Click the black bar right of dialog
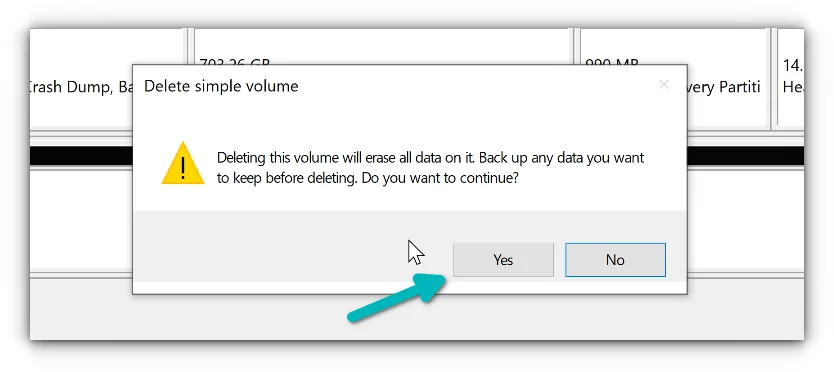 pos(746,156)
